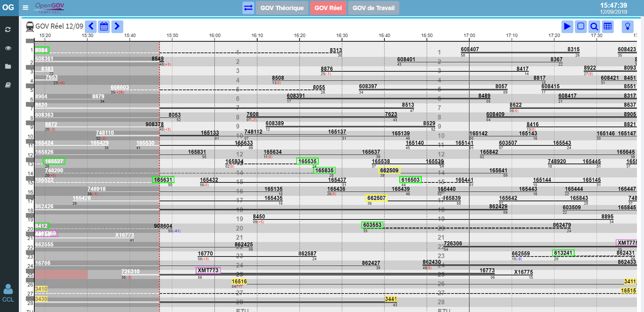Select train 862587 label
This screenshot has height=312, width=644.
[308, 253]
